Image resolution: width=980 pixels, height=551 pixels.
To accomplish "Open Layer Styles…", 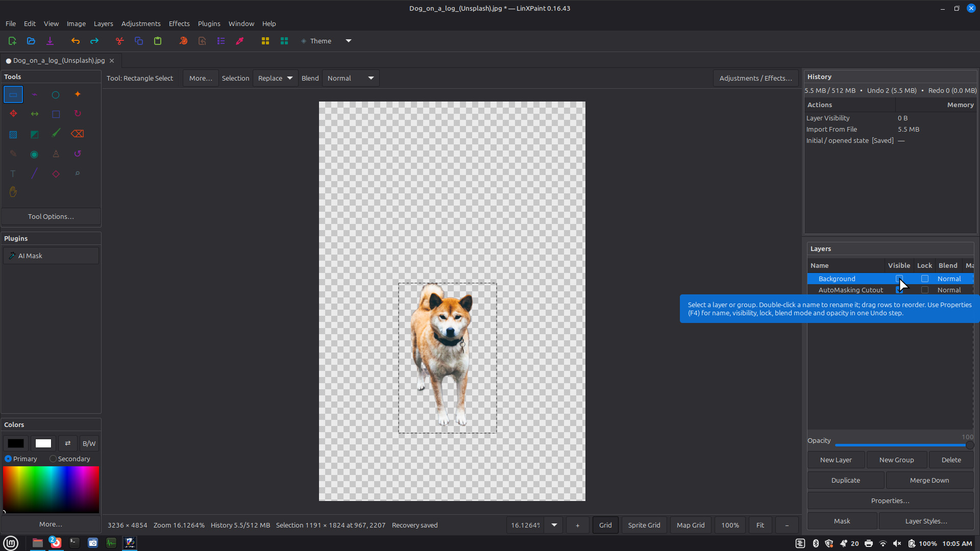I will point(926,521).
